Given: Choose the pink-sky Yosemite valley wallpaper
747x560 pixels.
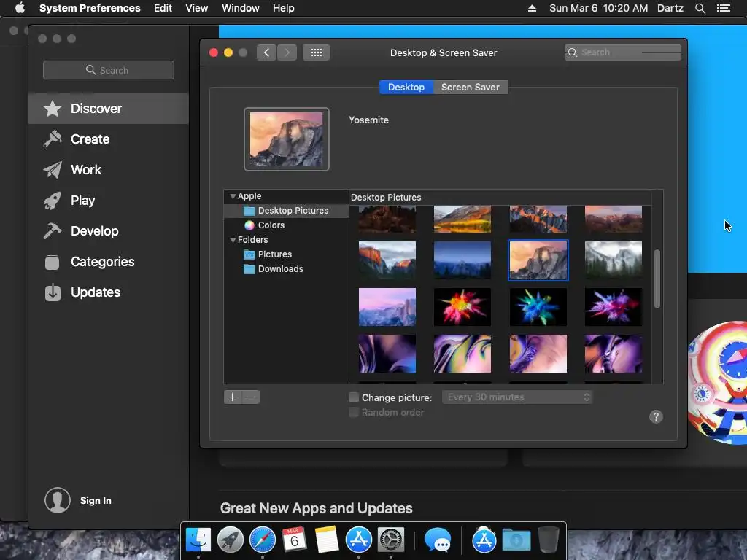Looking at the screenshot, I should pyautogui.click(x=387, y=307).
